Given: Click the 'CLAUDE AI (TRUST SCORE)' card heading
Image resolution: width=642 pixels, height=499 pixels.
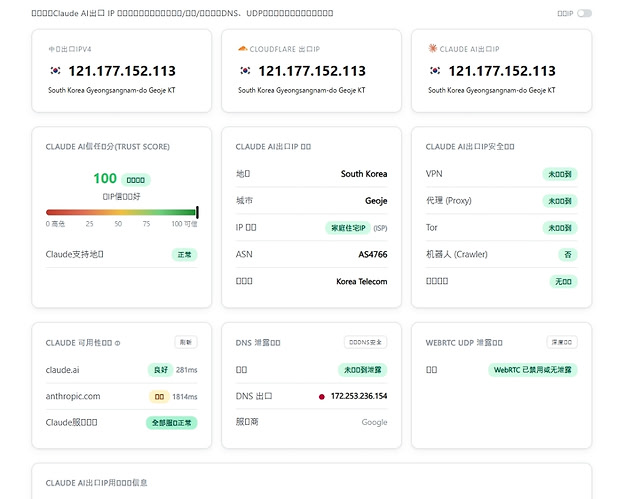Looking at the screenshot, I should tap(108, 147).
